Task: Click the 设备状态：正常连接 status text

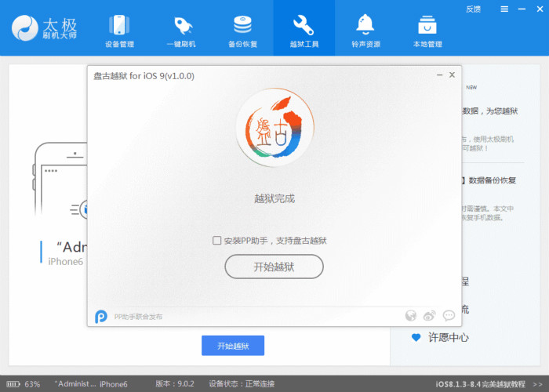Action: coord(242,384)
